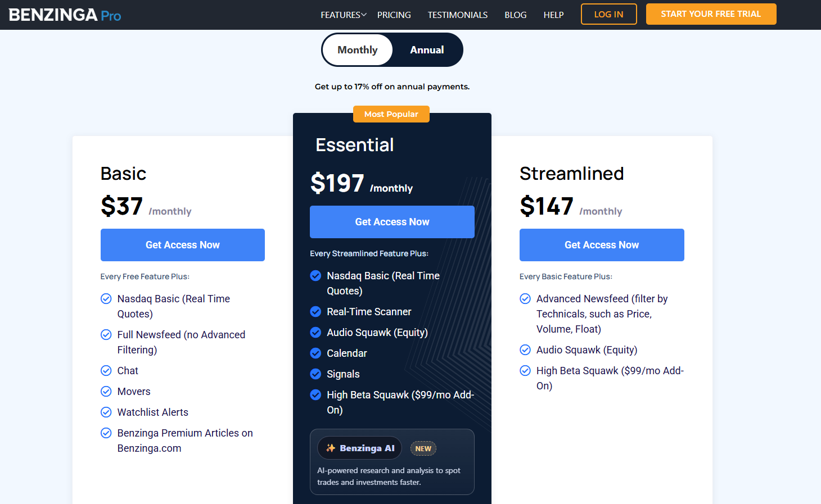Click the Benzinga AI sparkle badge
821x504 pixels.
click(360, 448)
